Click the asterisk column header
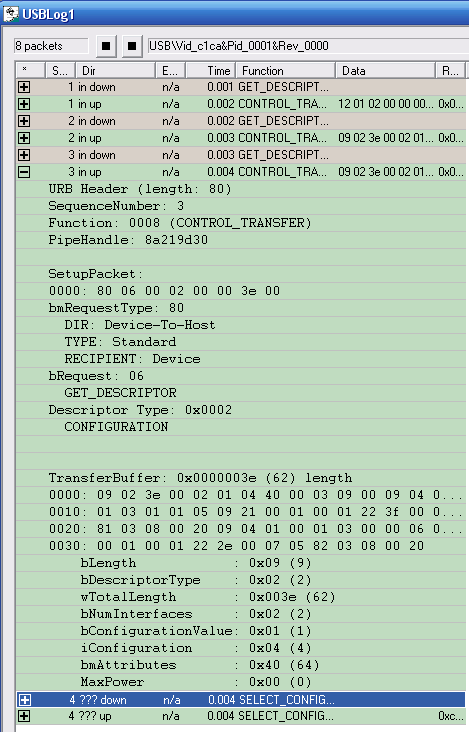The width and height of the screenshot is (469, 732). [x=30, y=70]
